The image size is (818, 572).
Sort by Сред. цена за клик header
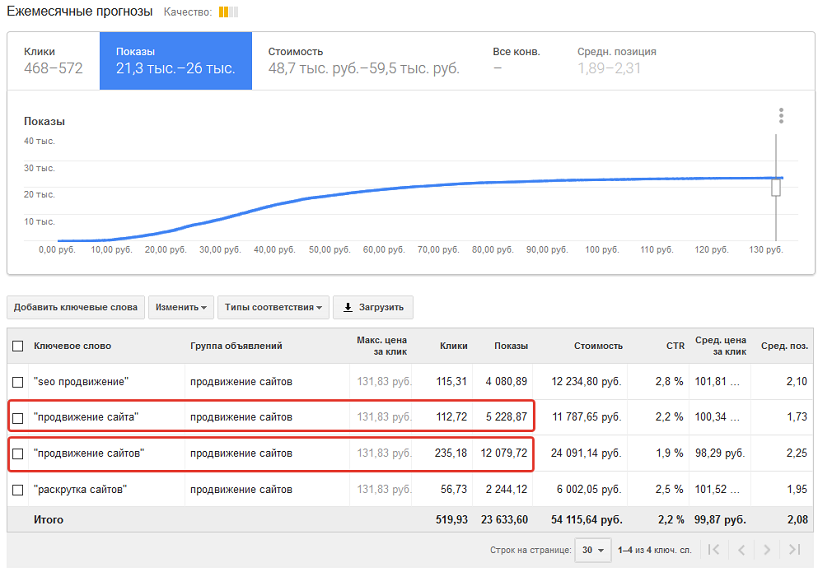coord(720,346)
